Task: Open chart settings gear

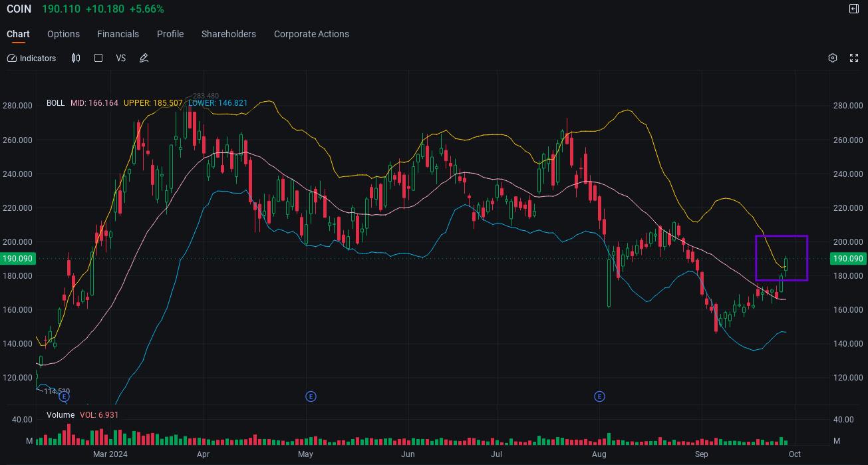Action: 833,59
